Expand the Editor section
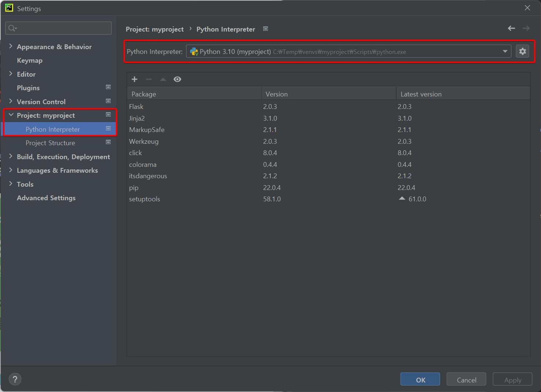This screenshot has height=392, width=541. (x=11, y=74)
